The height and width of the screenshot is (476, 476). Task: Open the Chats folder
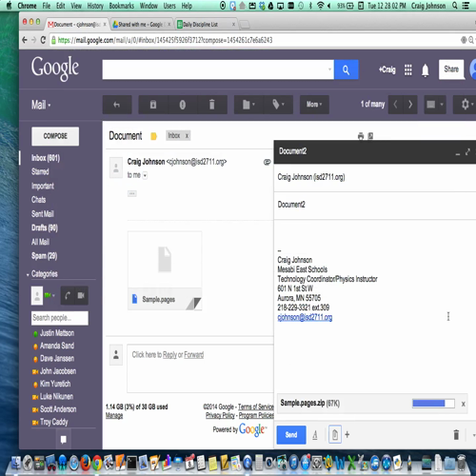38,200
